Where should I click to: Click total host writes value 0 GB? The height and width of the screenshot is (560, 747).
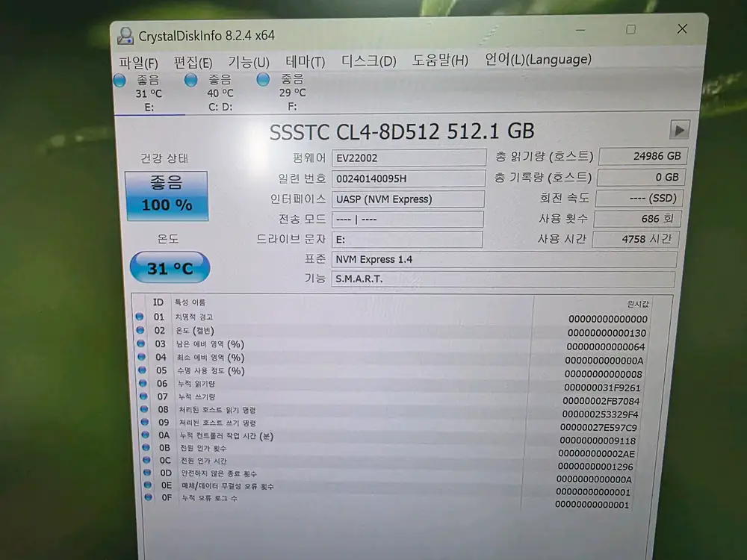[x=641, y=177]
